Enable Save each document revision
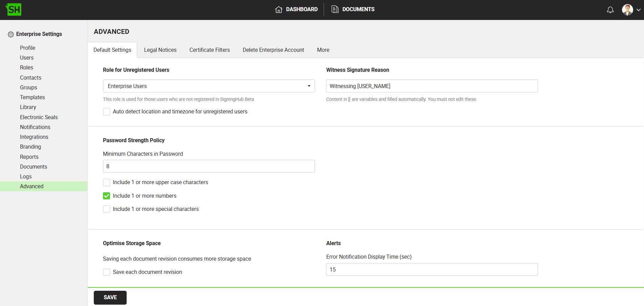 107,272
